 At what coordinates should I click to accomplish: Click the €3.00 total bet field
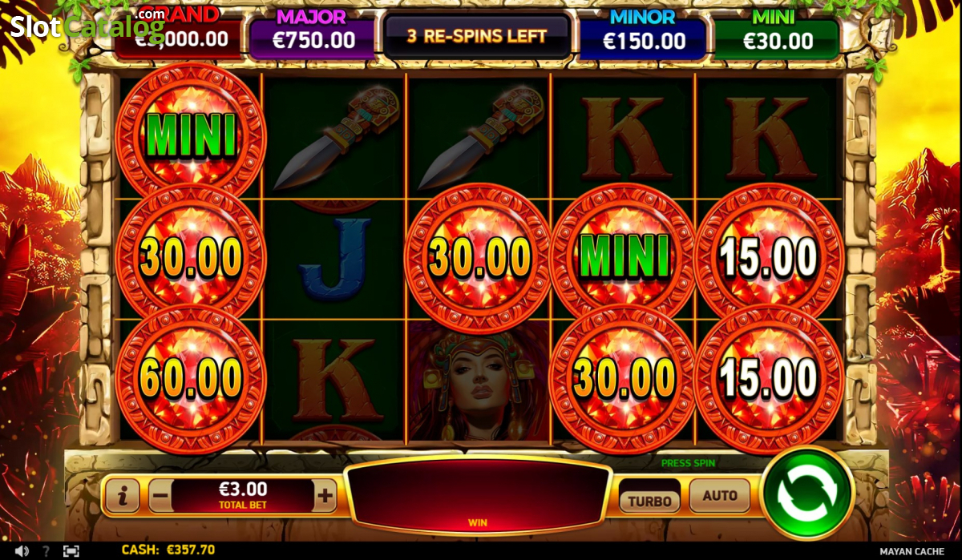(x=243, y=495)
